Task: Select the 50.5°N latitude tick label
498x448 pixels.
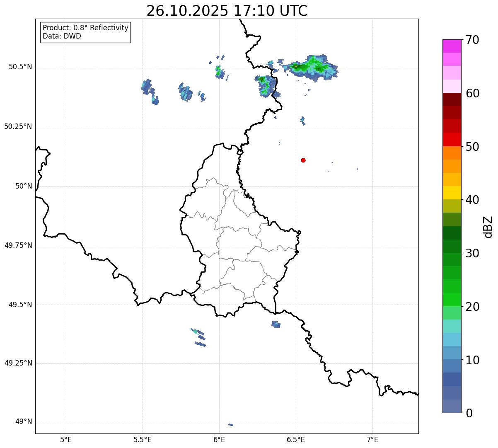Action: pyautogui.click(x=20, y=67)
